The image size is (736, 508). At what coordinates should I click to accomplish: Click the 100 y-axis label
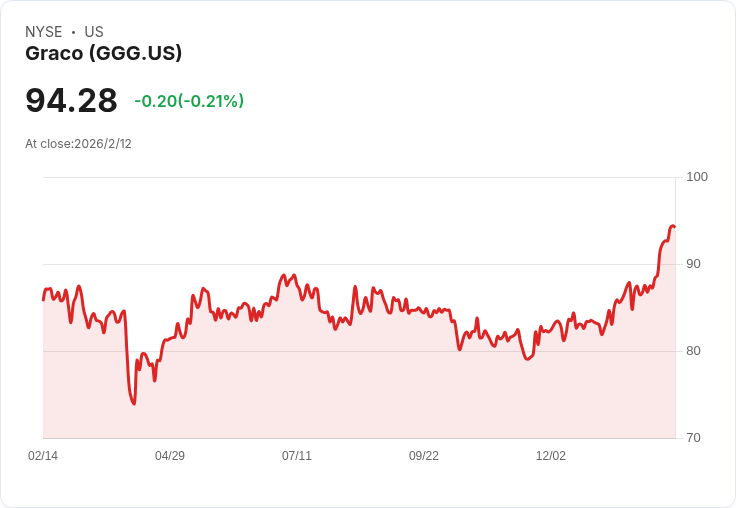(697, 177)
